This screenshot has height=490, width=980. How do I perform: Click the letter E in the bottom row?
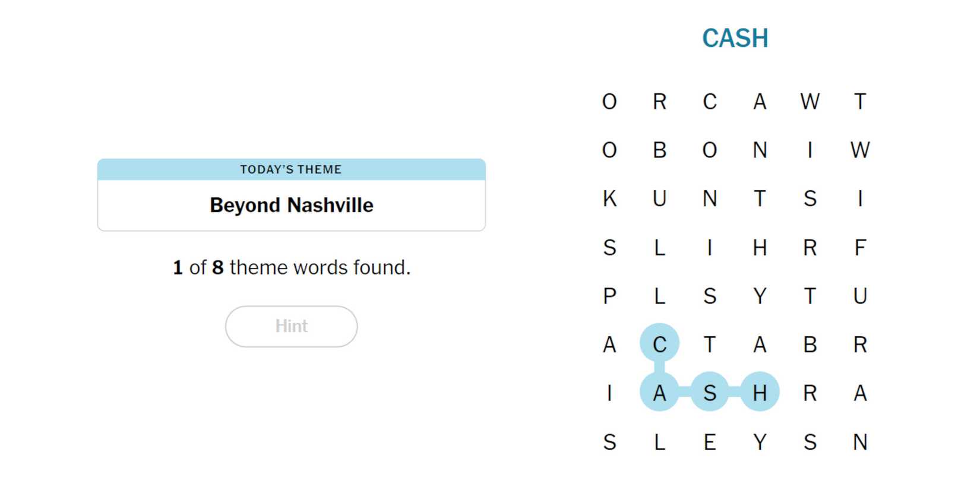(710, 442)
